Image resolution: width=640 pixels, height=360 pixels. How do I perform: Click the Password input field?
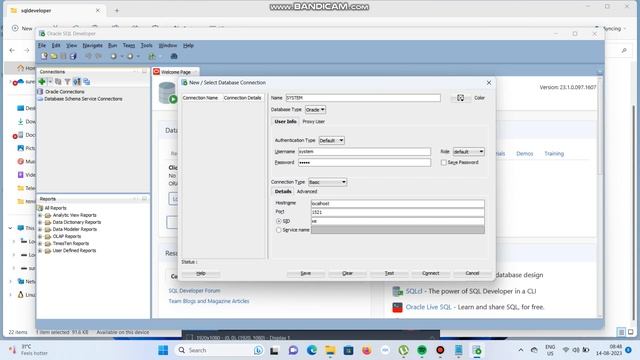pos(364,162)
